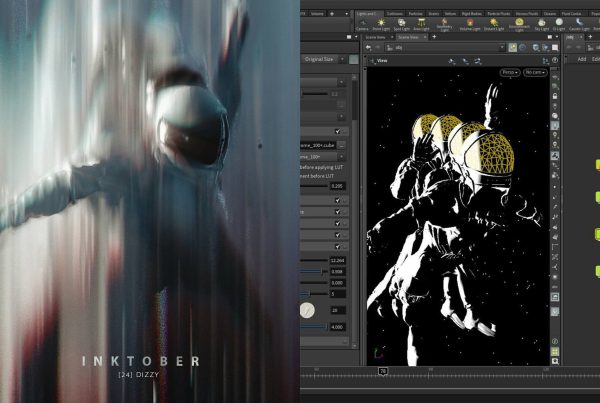Toggle checkbox directly above the .cube field

tap(338, 131)
